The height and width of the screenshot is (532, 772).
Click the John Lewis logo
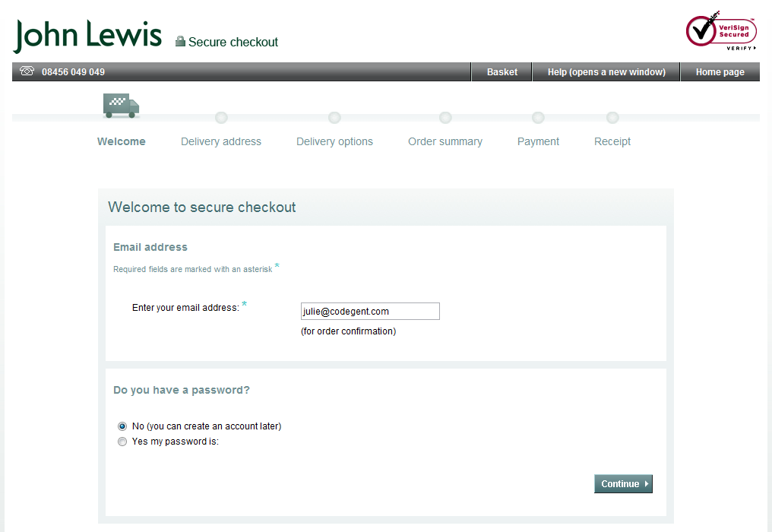(87, 35)
